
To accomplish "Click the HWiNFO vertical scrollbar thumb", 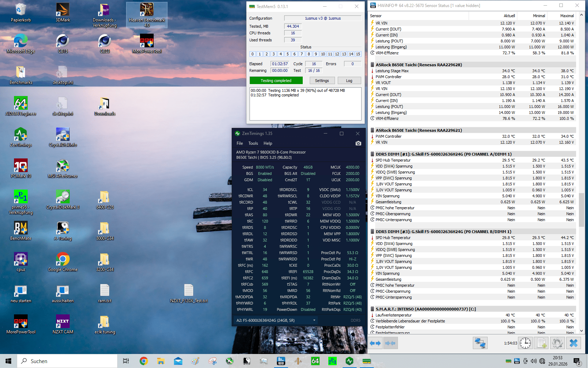I will point(582,210).
